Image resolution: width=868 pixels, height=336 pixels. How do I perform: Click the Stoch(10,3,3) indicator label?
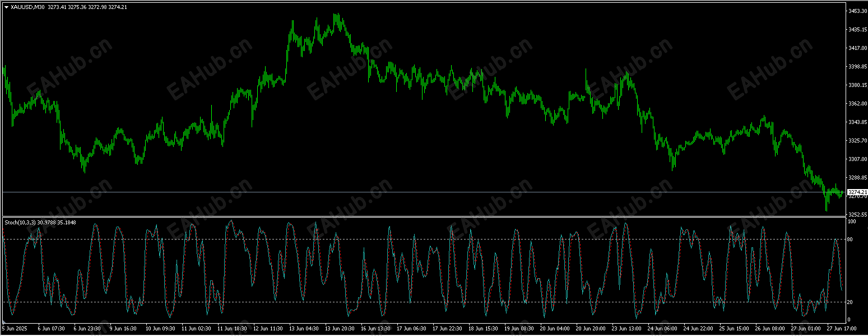coord(20,223)
